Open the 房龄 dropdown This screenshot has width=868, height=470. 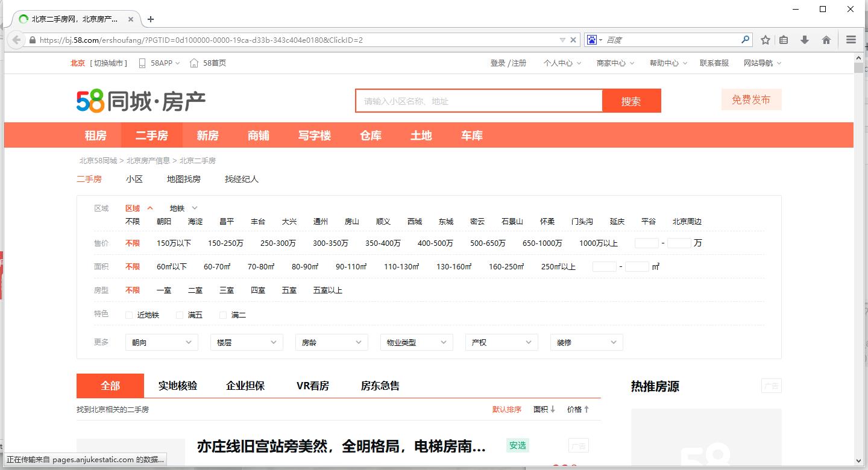(332, 342)
